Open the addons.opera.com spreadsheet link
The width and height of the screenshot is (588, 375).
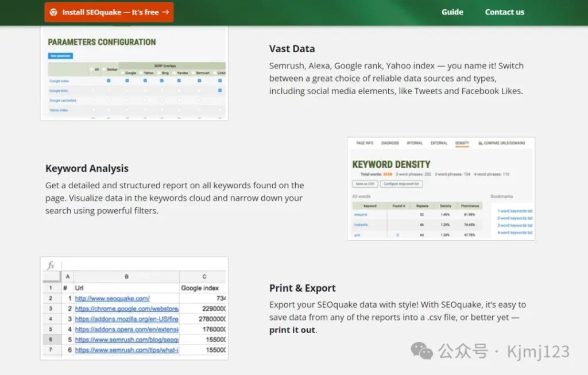[127, 329]
